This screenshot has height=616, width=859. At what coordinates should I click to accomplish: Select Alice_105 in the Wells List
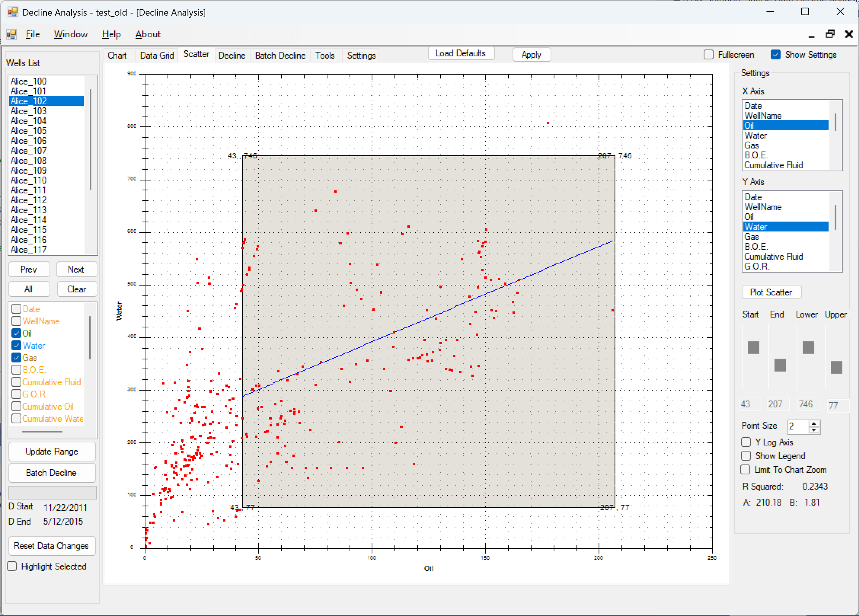pos(46,131)
